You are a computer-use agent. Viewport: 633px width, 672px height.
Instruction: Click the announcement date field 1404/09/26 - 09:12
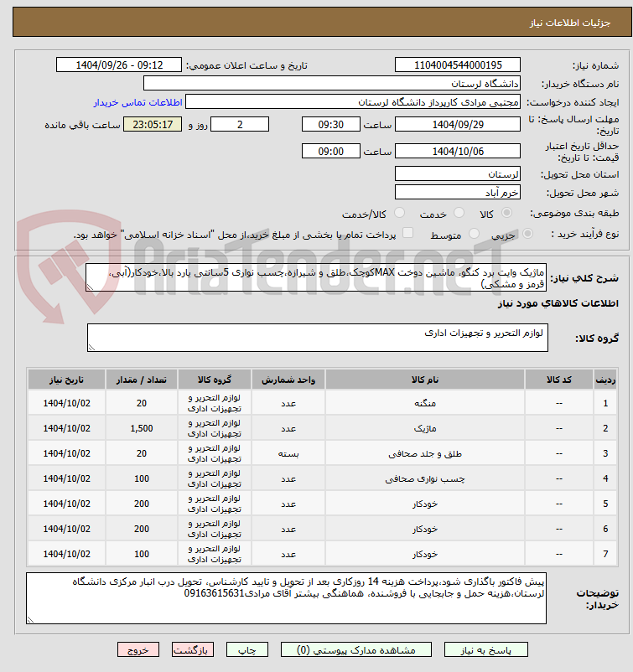[x=119, y=65]
